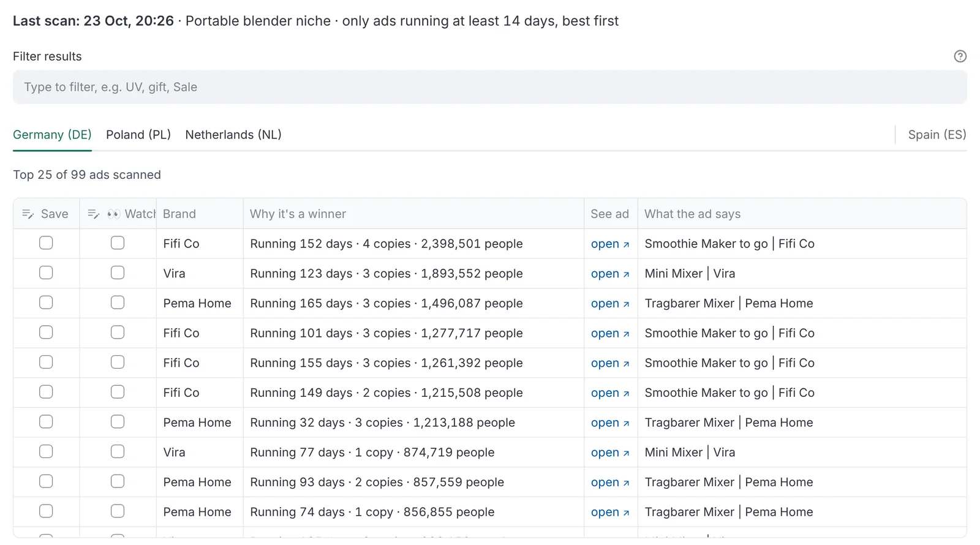
Task: Switch to the Spain (ES) tab
Action: click(937, 135)
